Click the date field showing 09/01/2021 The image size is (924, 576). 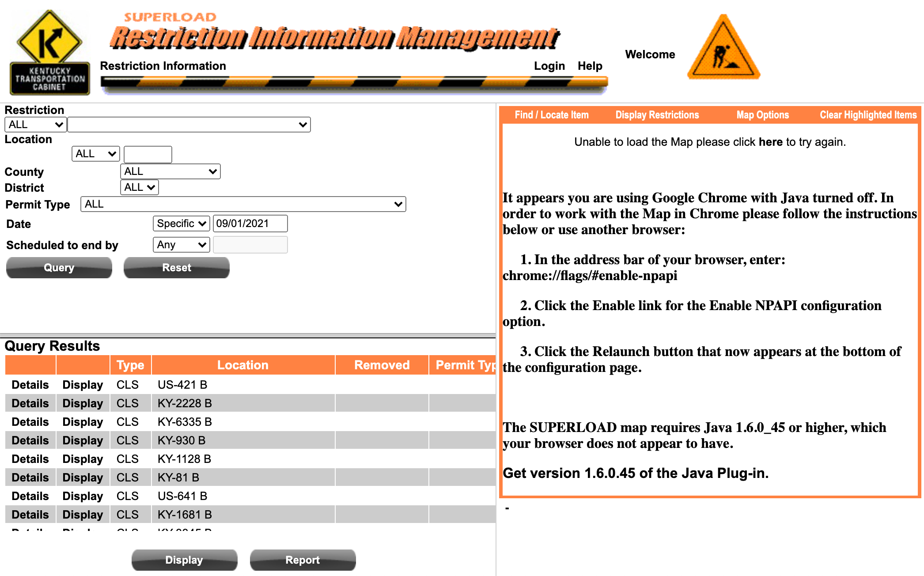(250, 224)
